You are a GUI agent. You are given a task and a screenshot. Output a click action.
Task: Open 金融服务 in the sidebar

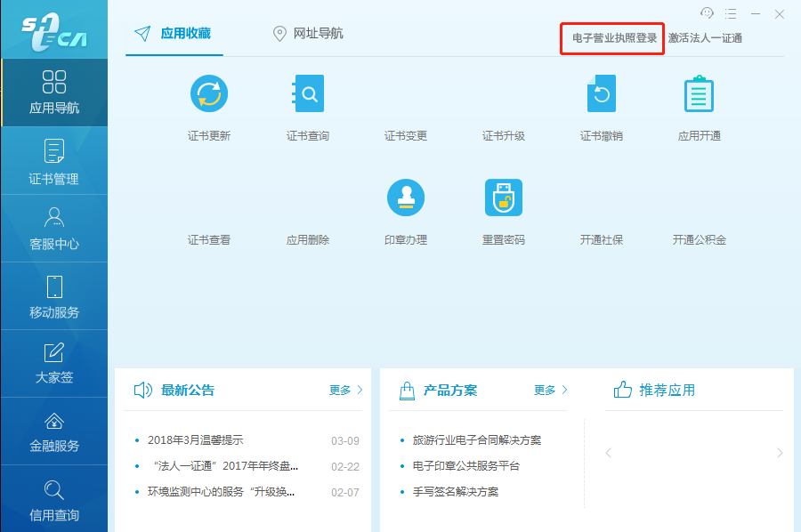coord(54,431)
